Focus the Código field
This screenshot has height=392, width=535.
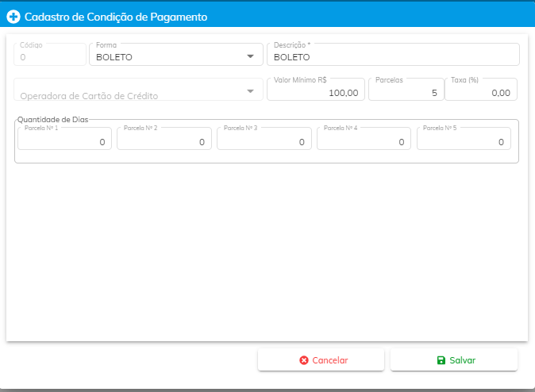pyautogui.click(x=50, y=54)
